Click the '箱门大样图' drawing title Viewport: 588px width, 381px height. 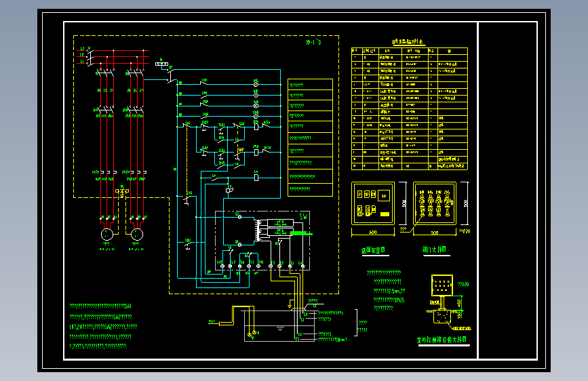[x=434, y=249]
